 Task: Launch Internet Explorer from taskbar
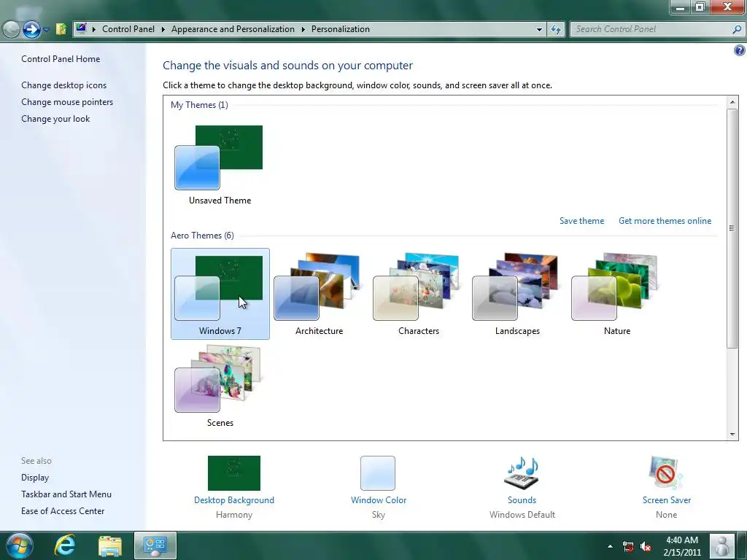click(x=65, y=545)
